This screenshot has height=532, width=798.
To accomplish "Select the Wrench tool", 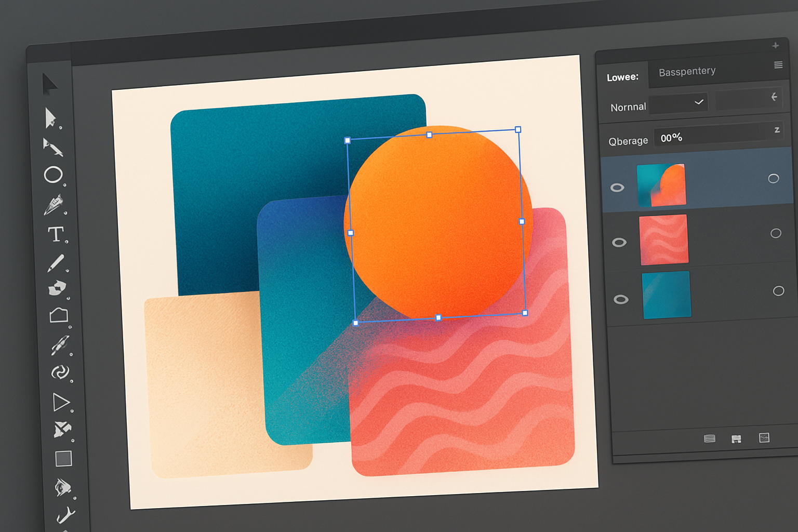I will click(66, 515).
